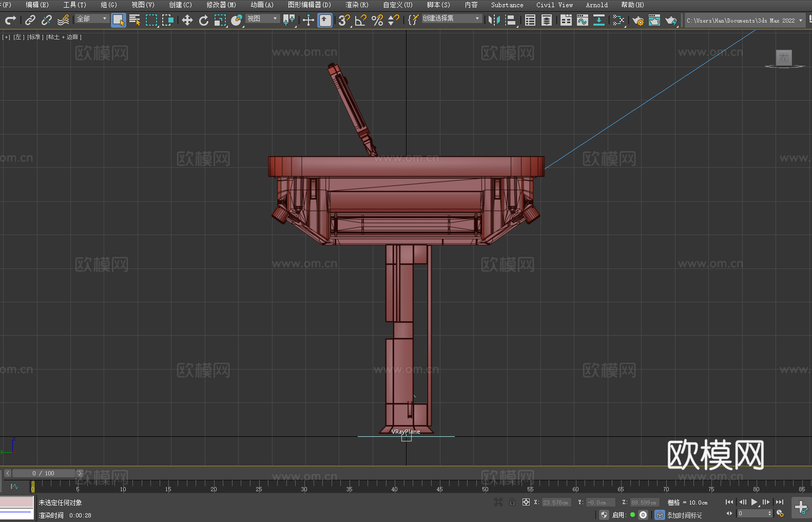Screen dimensions: 812x522
Task: Toggle Keyboard Shortcut Override button
Action: click(x=325, y=20)
